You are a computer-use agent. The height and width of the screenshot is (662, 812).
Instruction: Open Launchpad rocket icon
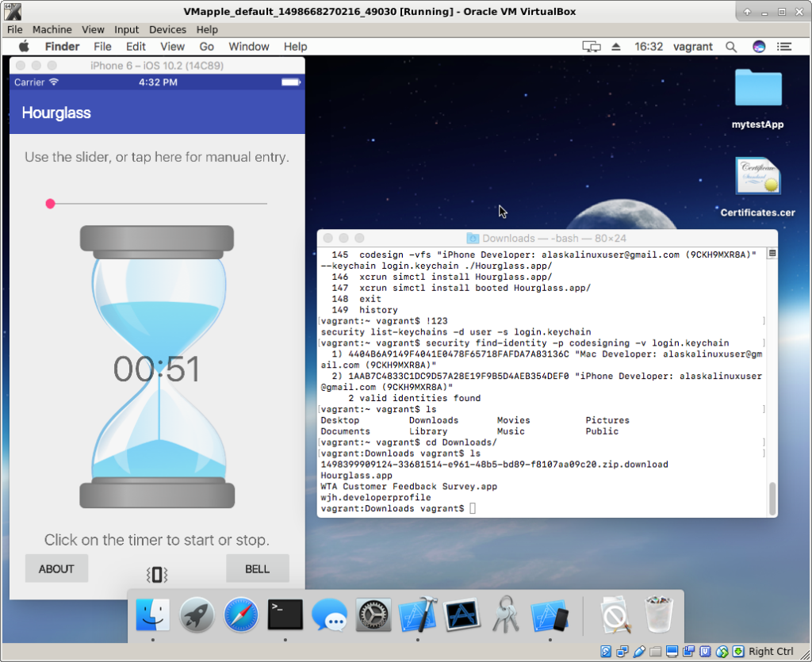click(x=197, y=614)
